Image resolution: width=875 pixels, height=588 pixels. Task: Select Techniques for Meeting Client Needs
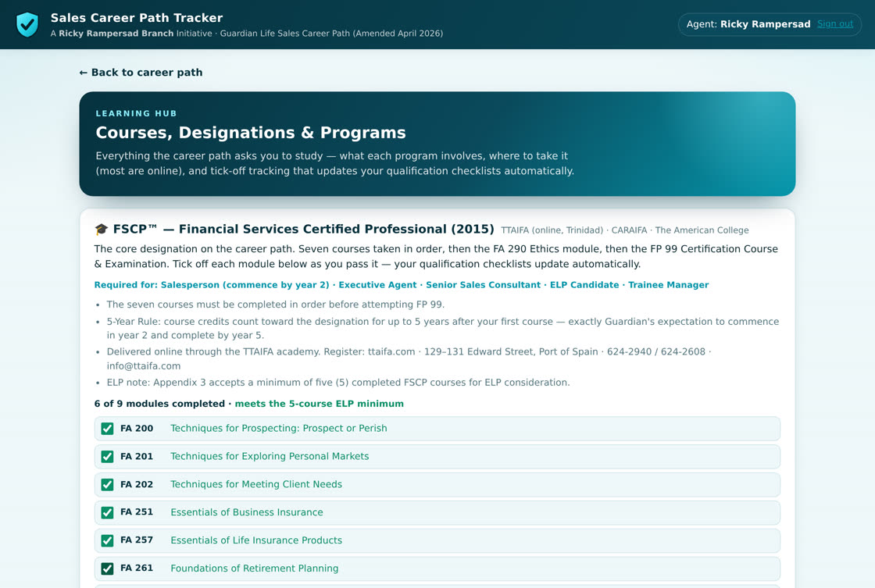(256, 484)
